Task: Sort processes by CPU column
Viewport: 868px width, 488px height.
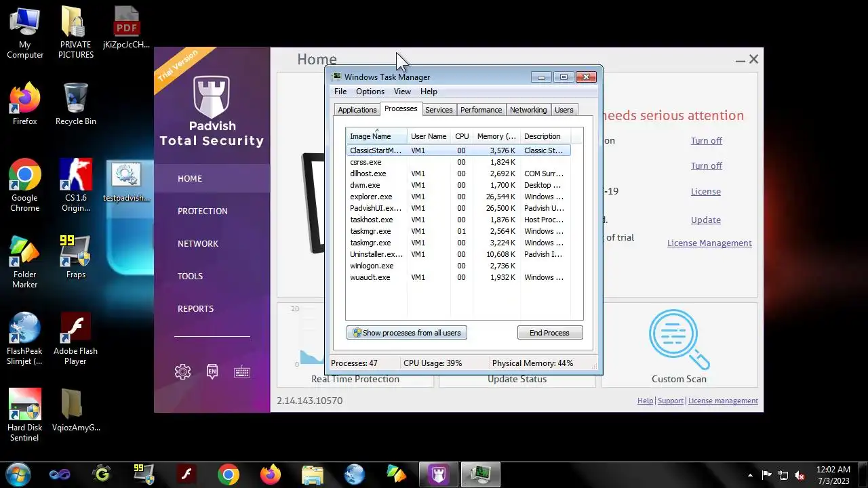Action: coord(462,136)
